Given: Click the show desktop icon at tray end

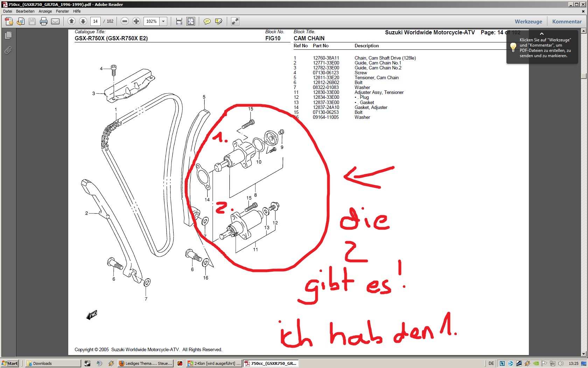Looking at the screenshot, I should (x=584, y=363).
